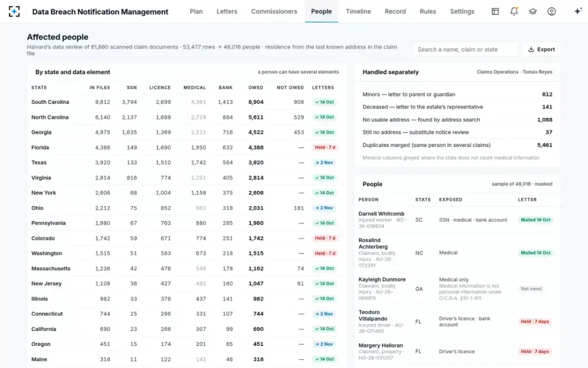Click Margery Halloran's 'Held · 7 days' badge

coord(535,351)
